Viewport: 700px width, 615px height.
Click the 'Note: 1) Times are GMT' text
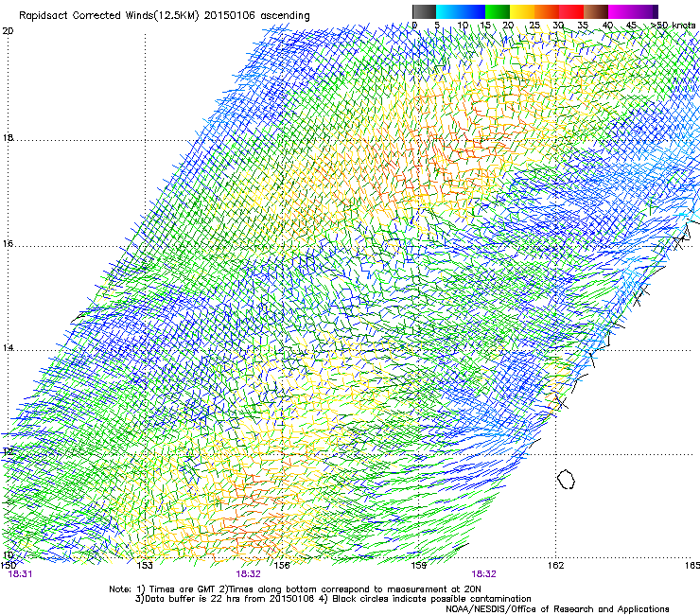click(x=162, y=589)
